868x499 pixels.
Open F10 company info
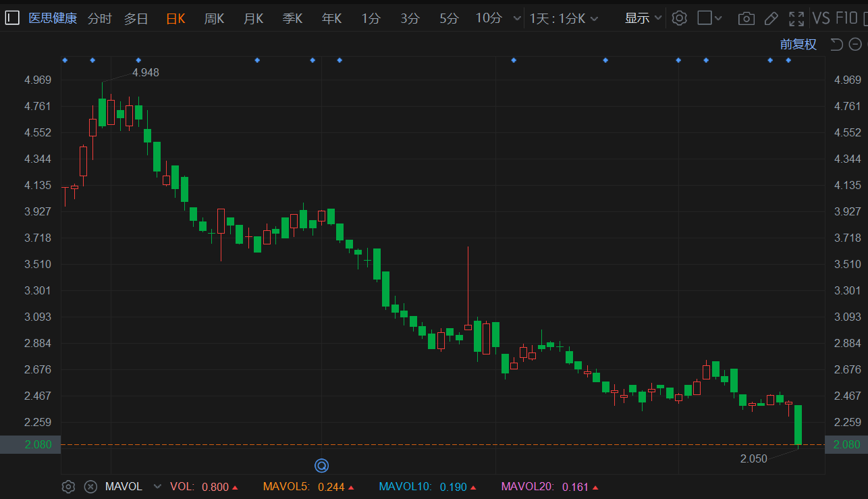pyautogui.click(x=846, y=18)
